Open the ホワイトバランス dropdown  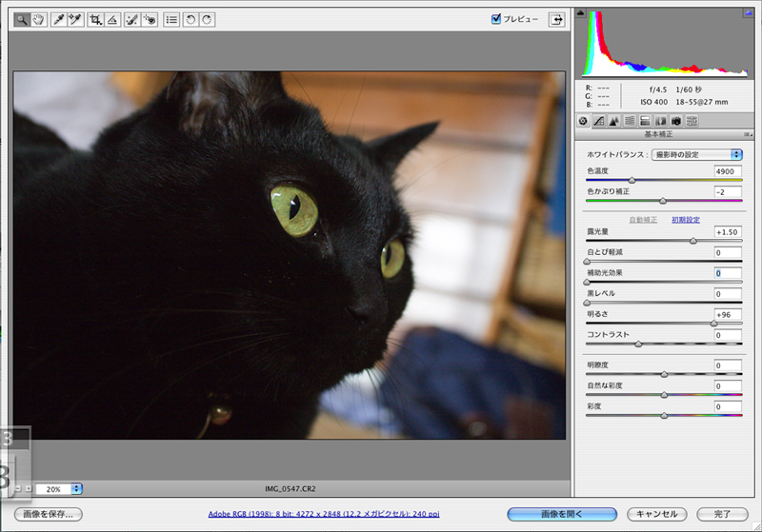697,155
